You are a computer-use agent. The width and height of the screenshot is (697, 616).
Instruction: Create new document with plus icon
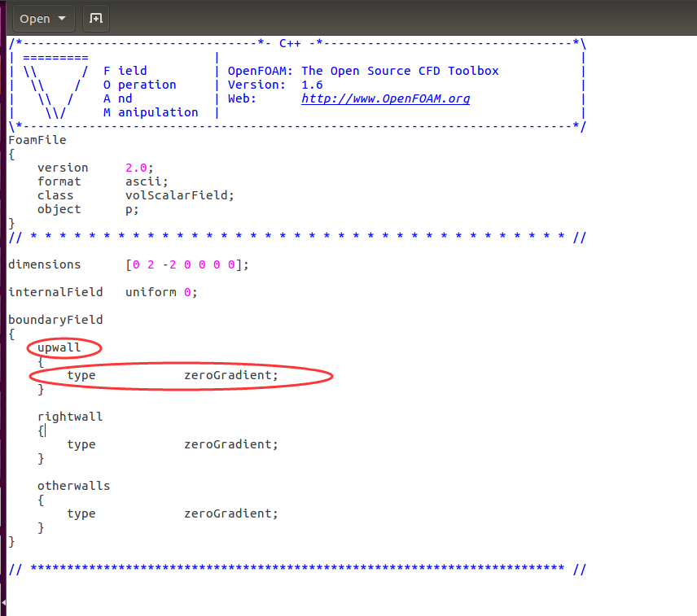pyautogui.click(x=96, y=18)
